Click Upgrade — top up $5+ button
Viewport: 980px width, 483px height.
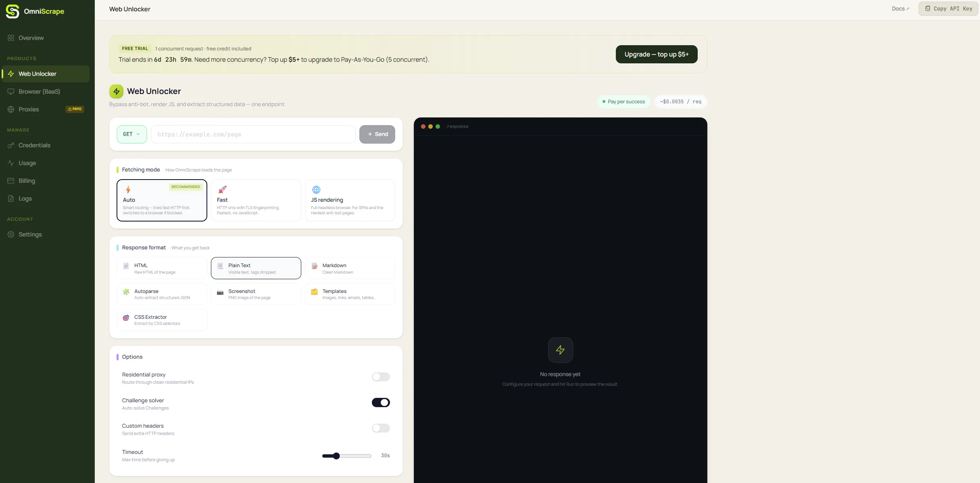(657, 54)
